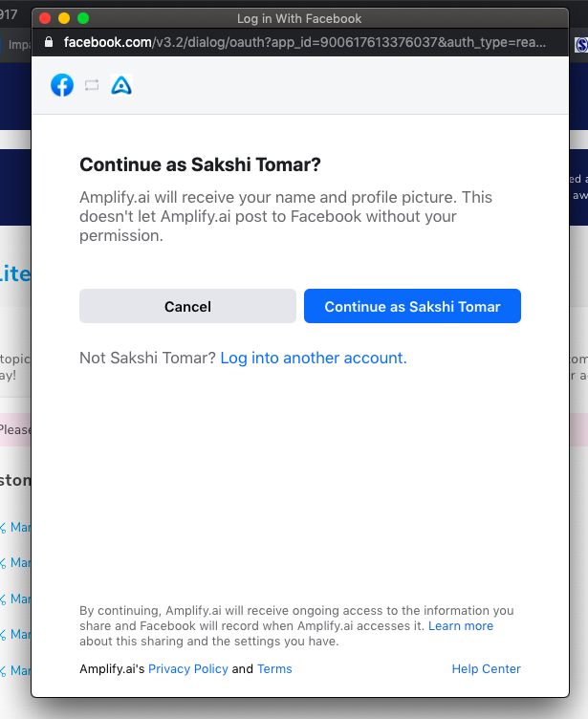Minimize the window with yellow button
Viewport: 588px width, 719px height.
click(64, 18)
